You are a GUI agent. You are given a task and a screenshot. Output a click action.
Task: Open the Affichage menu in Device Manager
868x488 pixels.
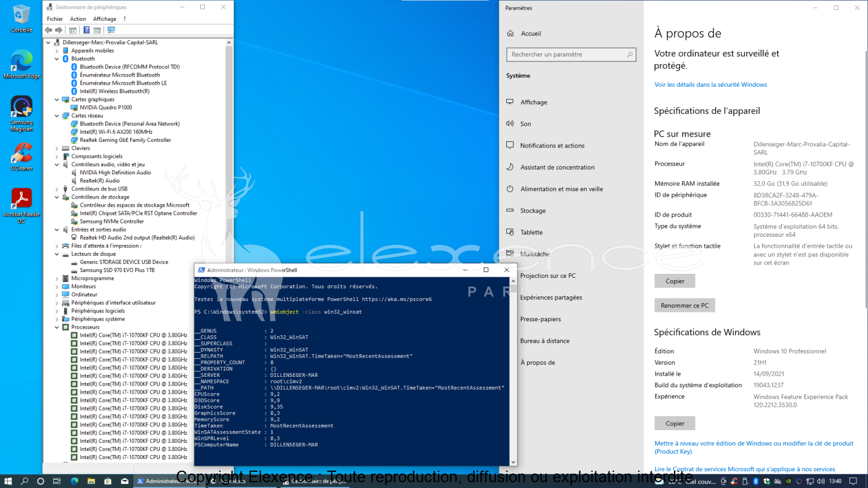(x=105, y=19)
